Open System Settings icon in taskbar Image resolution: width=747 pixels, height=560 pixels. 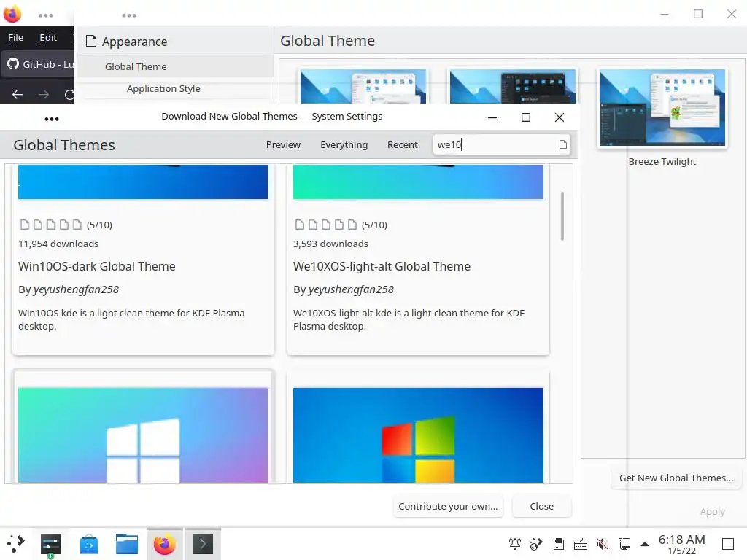51,544
